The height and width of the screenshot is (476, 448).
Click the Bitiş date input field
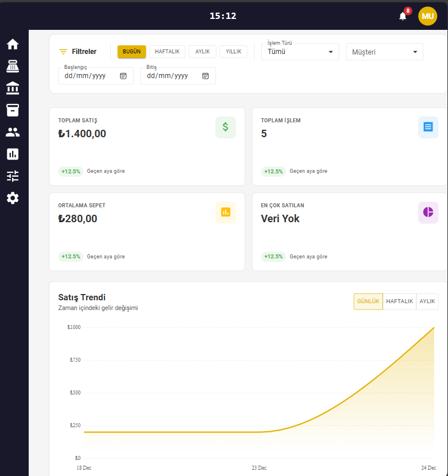tap(172, 76)
